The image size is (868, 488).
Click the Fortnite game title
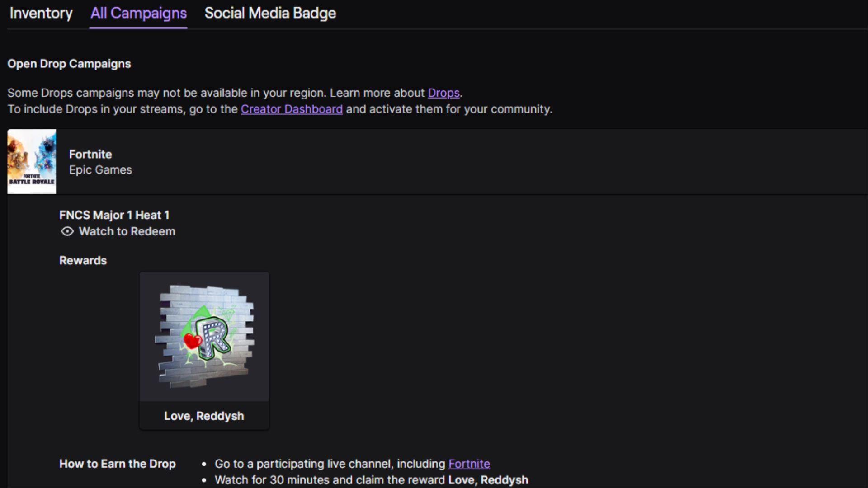[90, 154]
